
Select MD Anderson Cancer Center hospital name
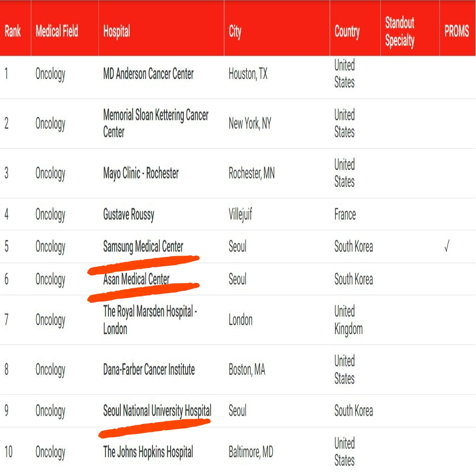[148, 74]
